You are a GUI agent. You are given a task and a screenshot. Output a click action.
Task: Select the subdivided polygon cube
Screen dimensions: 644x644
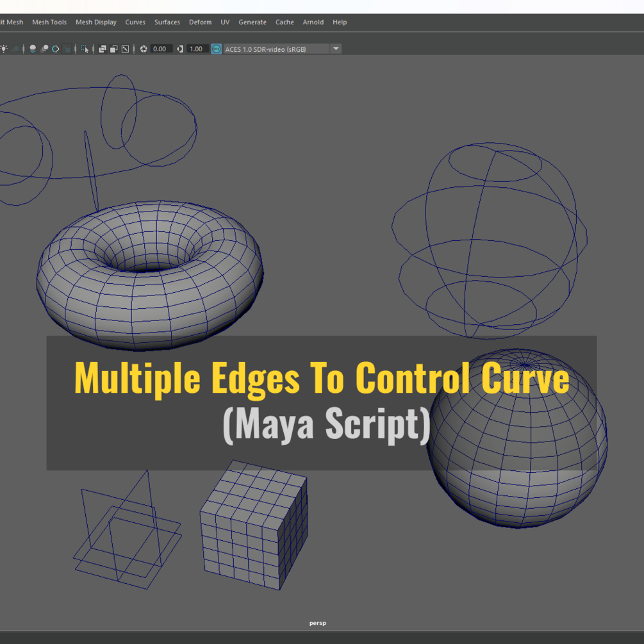[253, 525]
